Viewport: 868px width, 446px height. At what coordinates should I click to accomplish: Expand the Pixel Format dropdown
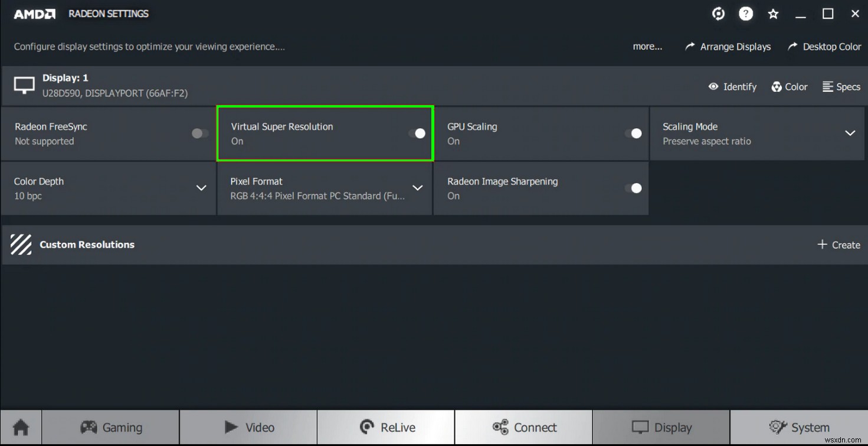coord(418,188)
